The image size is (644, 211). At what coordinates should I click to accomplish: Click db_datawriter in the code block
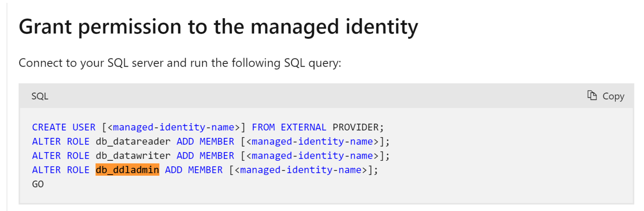(x=133, y=156)
